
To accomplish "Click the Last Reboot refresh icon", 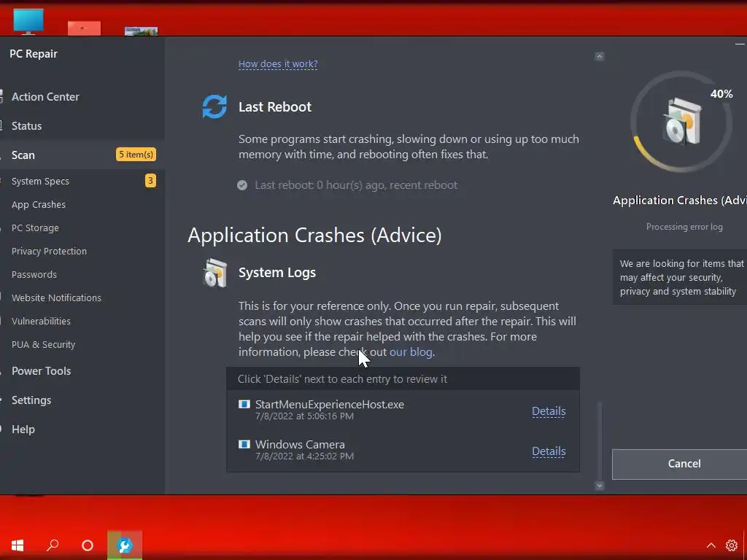I will (214, 106).
